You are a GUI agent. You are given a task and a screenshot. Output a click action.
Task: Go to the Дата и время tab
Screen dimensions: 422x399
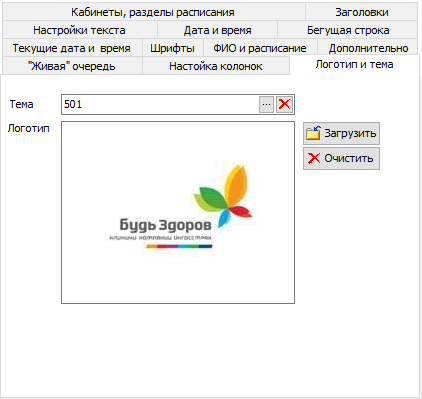coord(217,30)
